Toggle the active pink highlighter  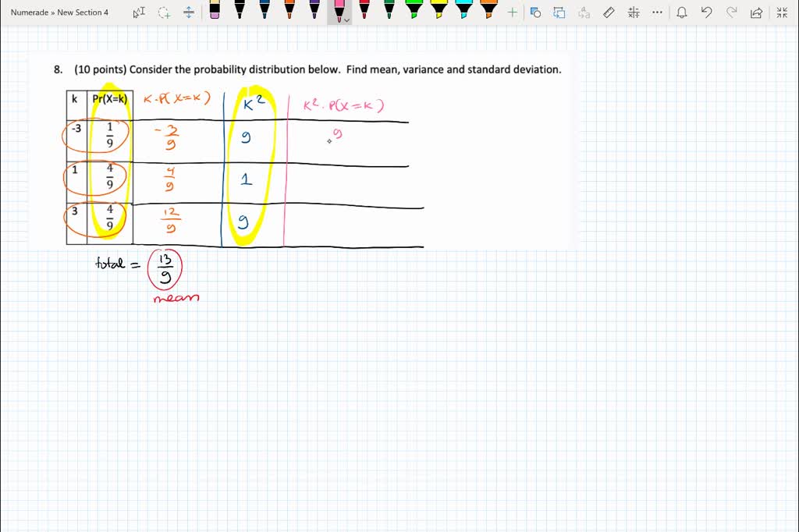(339, 12)
